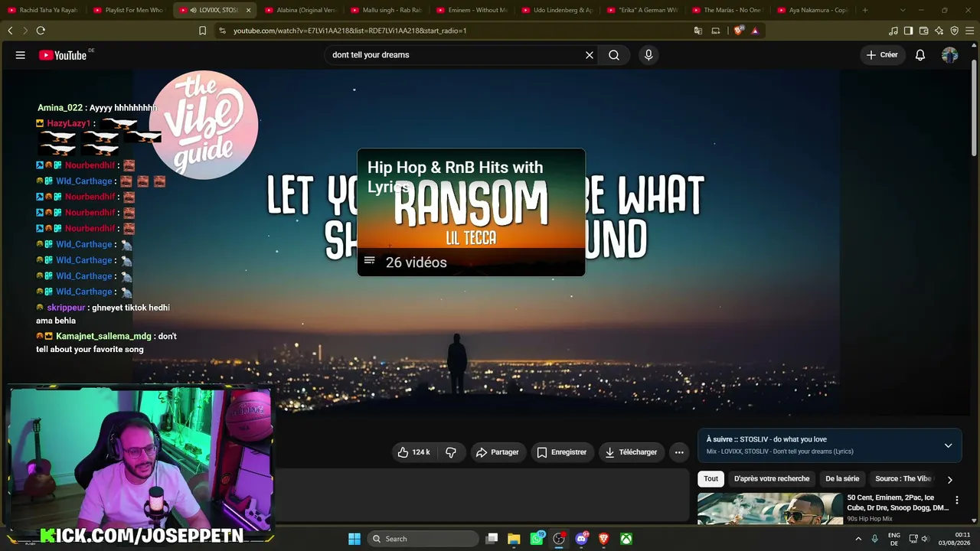The height and width of the screenshot is (551, 980).
Task: Open the Brave VPN shield icon
Action: [x=954, y=31]
